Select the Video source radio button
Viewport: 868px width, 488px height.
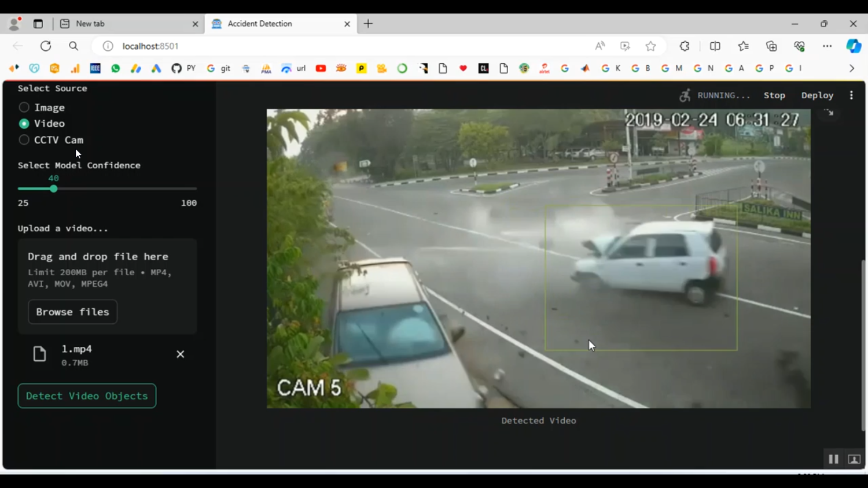[x=24, y=124]
